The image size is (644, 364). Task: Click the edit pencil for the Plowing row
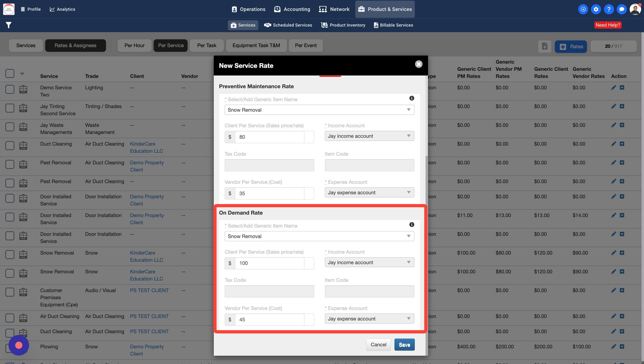coord(613,347)
